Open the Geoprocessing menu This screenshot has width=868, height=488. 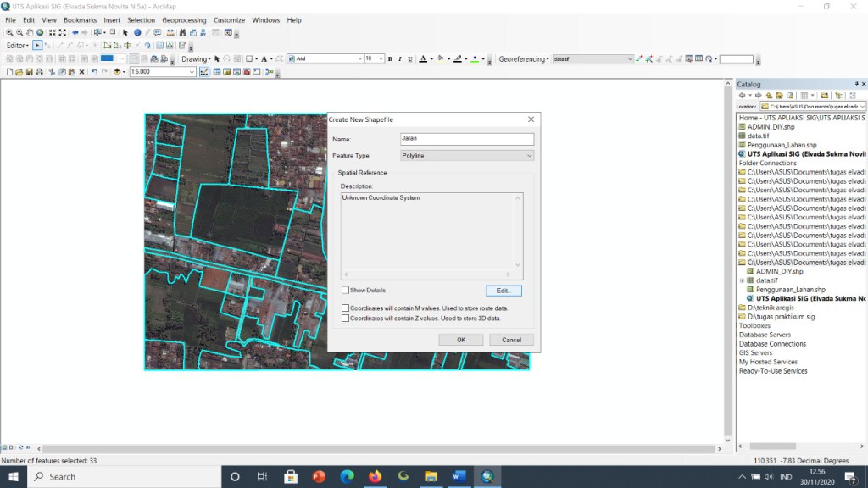click(x=184, y=20)
